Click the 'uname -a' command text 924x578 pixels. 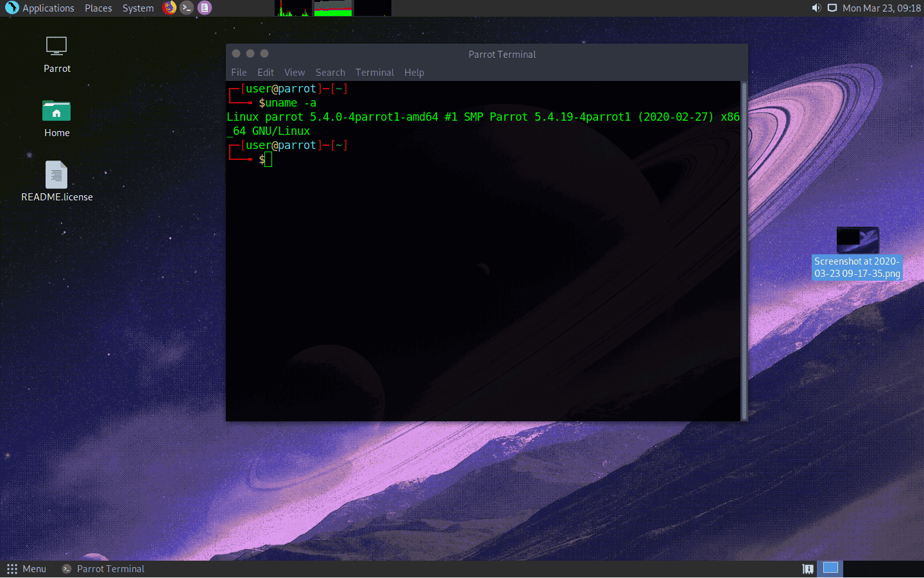(291, 103)
